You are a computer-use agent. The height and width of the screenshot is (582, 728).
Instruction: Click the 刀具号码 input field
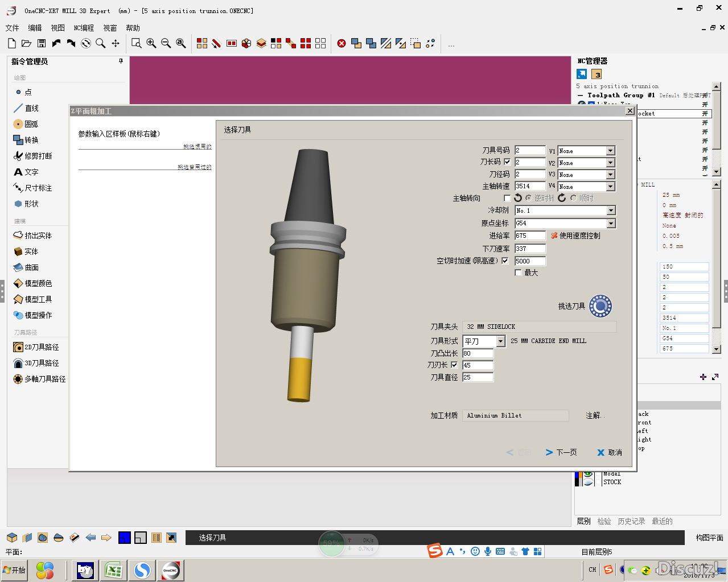[x=530, y=150]
